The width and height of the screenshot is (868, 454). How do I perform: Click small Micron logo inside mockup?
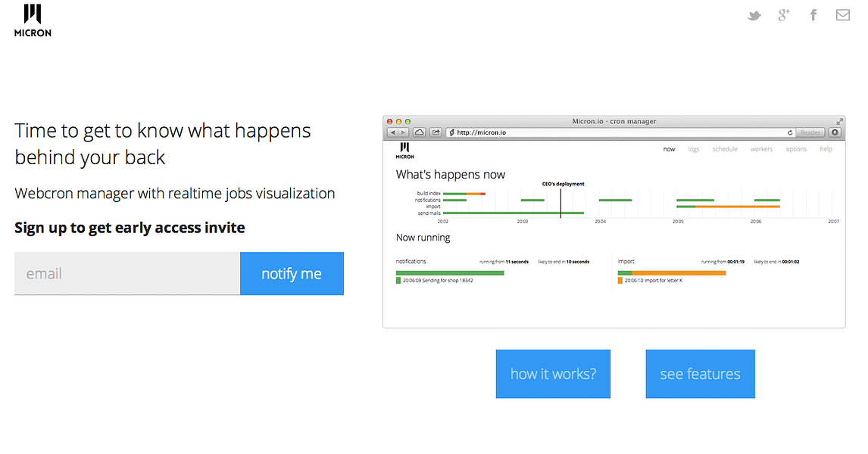click(404, 151)
